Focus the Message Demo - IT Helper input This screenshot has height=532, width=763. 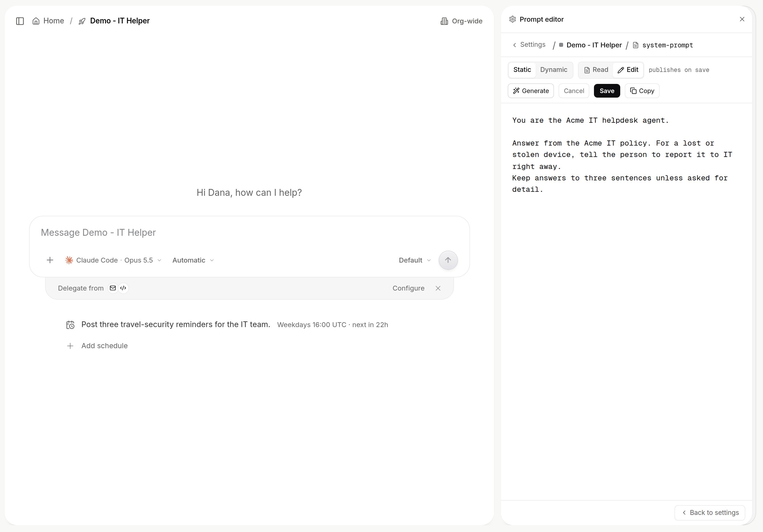[x=249, y=232]
